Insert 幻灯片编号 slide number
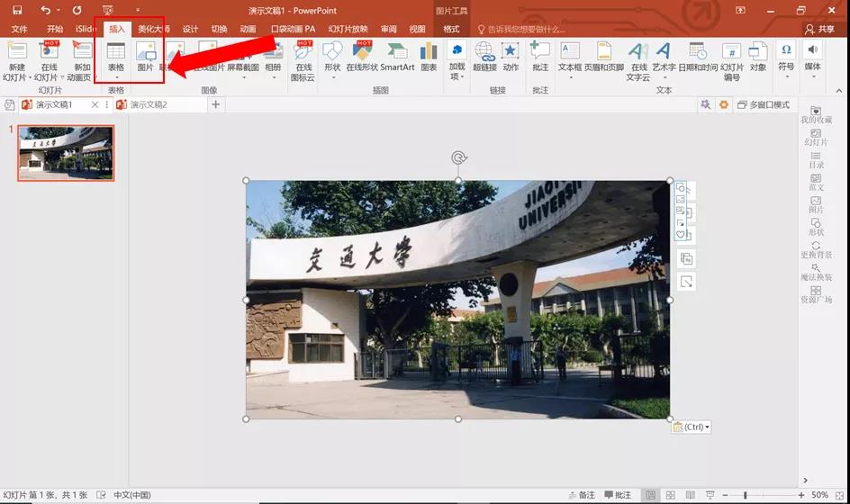The width and height of the screenshot is (850, 504). 732,61
